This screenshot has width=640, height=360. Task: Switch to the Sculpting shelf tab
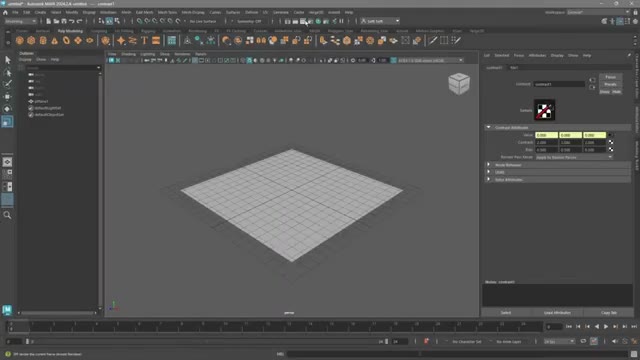click(99, 31)
